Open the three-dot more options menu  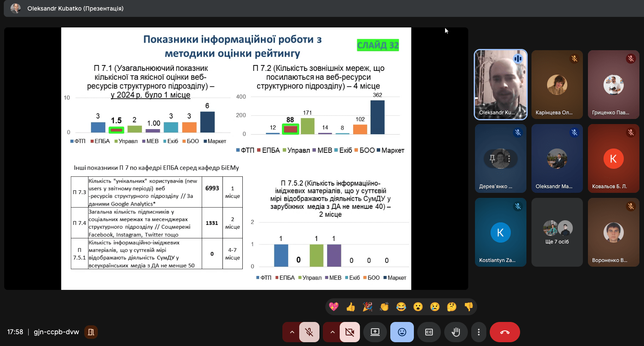478,332
